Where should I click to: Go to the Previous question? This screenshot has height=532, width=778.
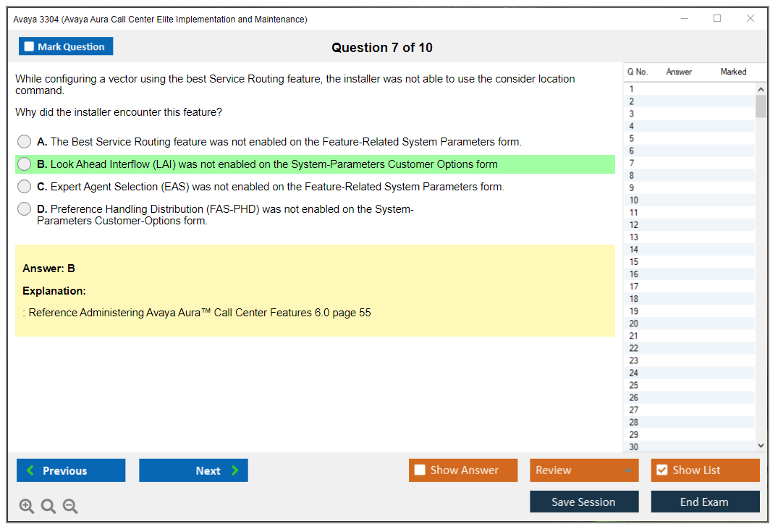tap(71, 470)
